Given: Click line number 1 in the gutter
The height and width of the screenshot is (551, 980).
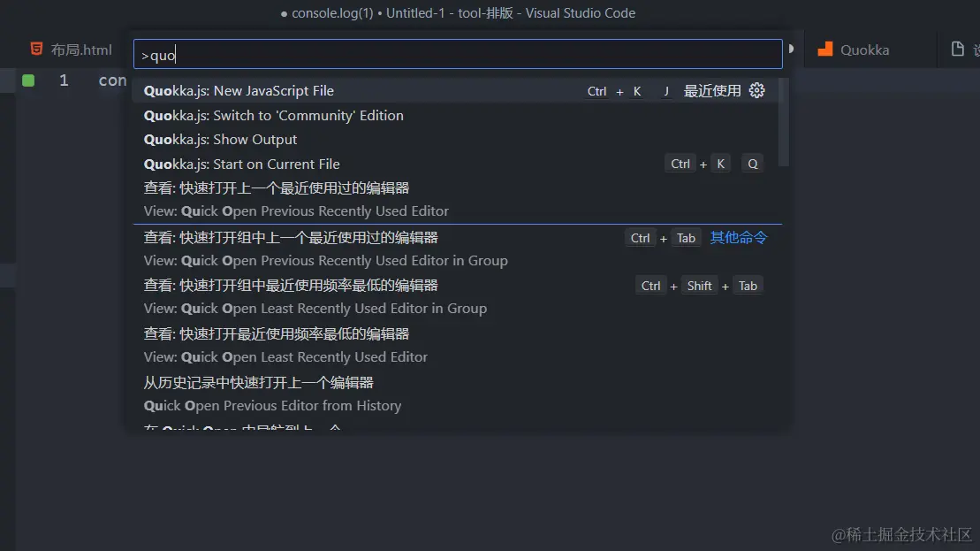Looking at the screenshot, I should [x=64, y=80].
